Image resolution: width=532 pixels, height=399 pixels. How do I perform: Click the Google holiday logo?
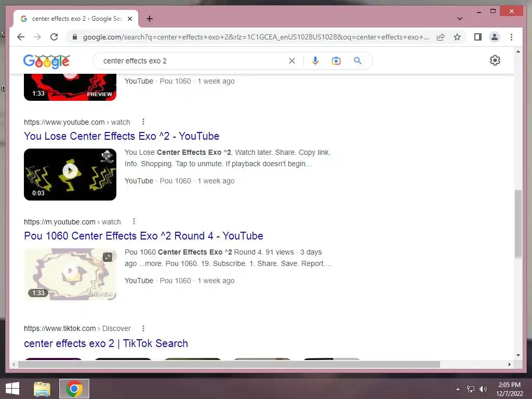point(47,61)
